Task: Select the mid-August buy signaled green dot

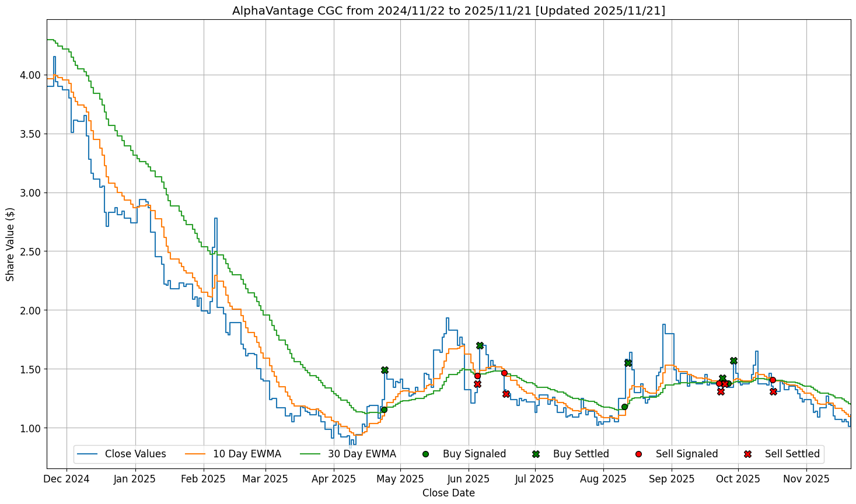Action: pyautogui.click(x=624, y=407)
